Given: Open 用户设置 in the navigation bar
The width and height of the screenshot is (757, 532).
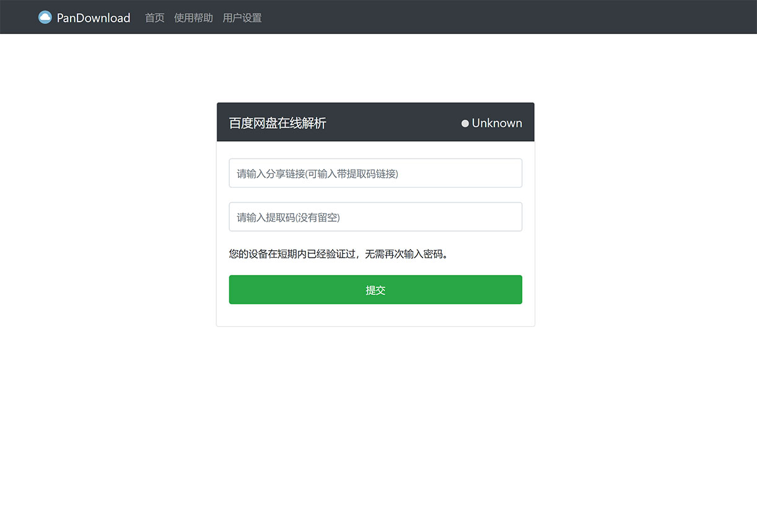Looking at the screenshot, I should pos(242,18).
